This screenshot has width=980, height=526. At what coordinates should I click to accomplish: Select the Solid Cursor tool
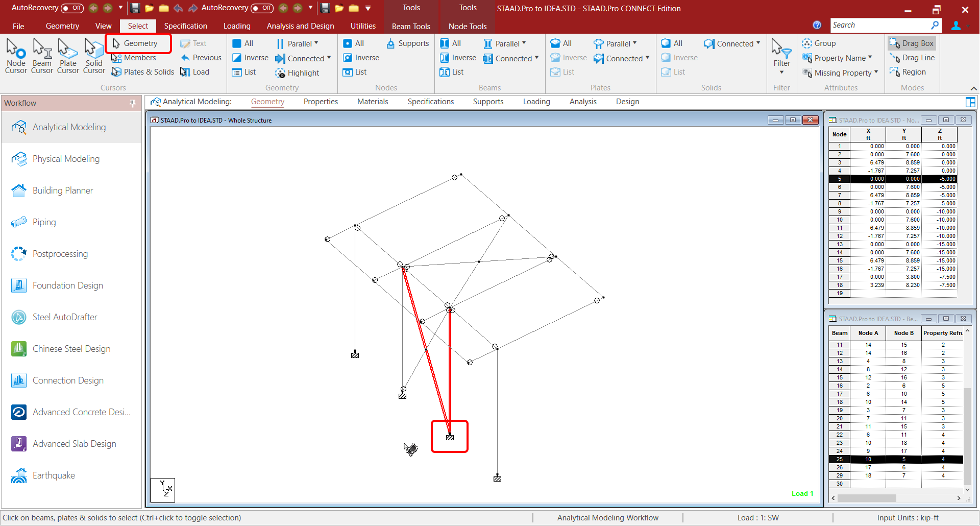(x=94, y=55)
